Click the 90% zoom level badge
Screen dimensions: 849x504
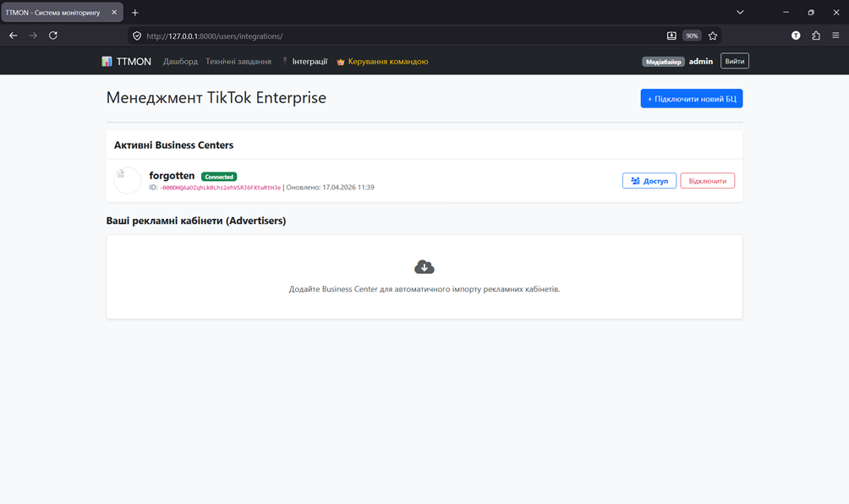pos(692,36)
